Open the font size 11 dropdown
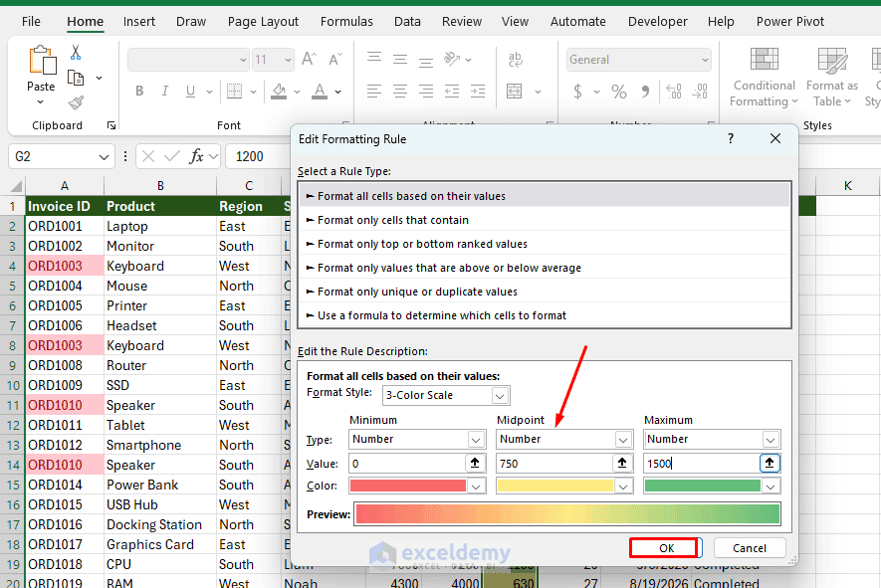881x588 pixels. (288, 60)
